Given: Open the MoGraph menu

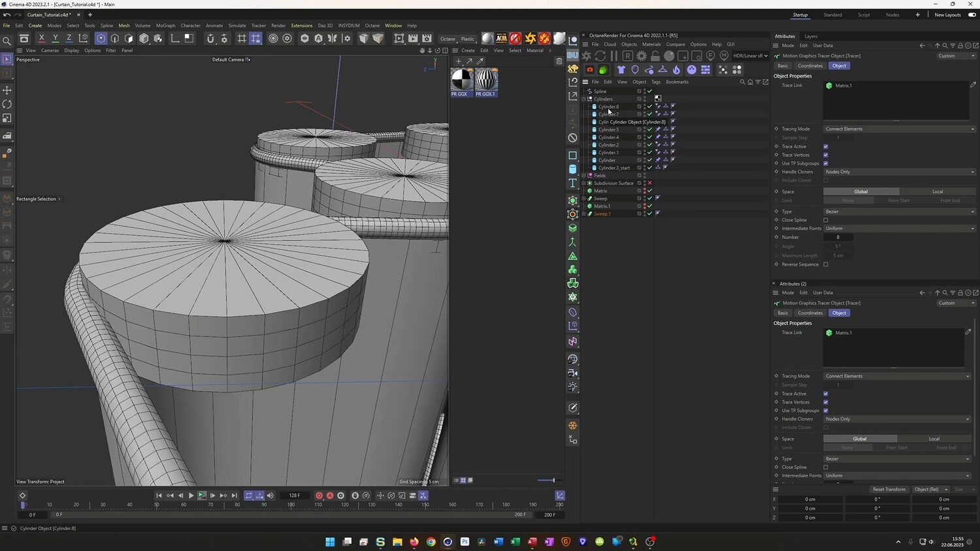Looking at the screenshot, I should pyautogui.click(x=165, y=25).
